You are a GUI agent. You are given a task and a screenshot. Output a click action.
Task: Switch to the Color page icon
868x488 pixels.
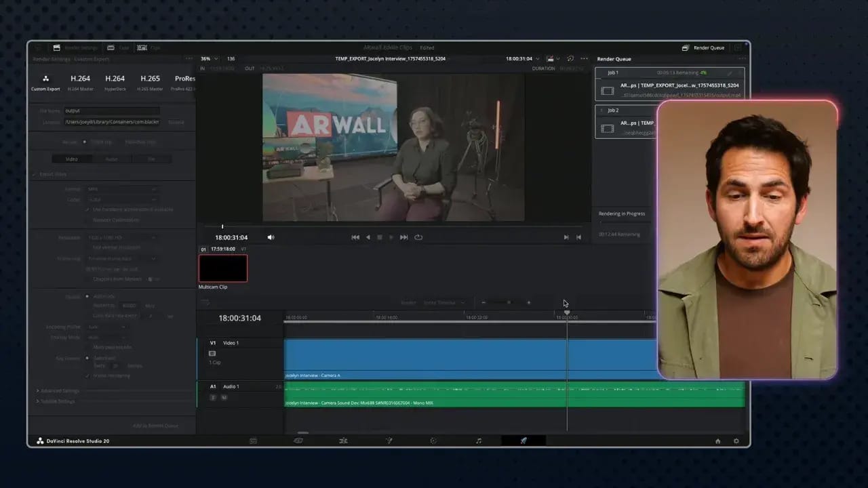click(x=433, y=441)
